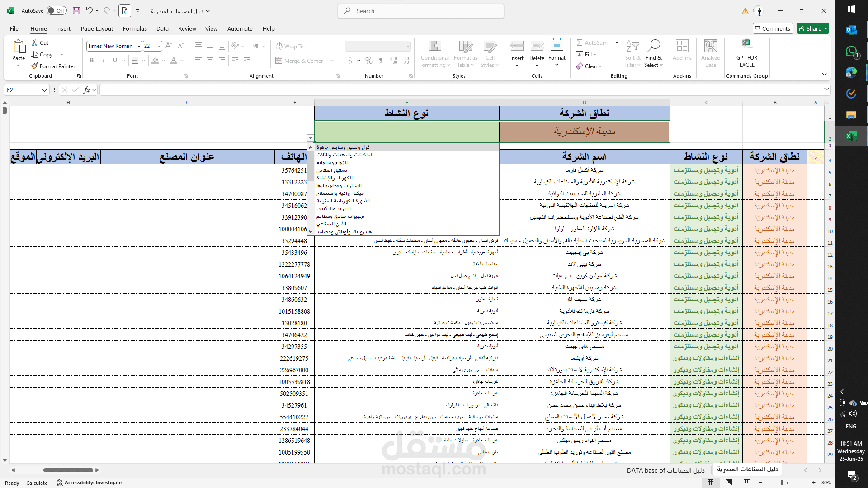Image resolution: width=868 pixels, height=488 pixels.
Task: Switch to Page Break Preview in status bar
Action: pyautogui.click(x=747, y=483)
